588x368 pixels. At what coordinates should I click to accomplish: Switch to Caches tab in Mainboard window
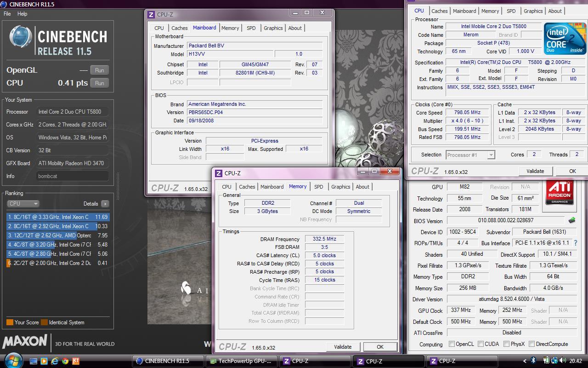(179, 28)
